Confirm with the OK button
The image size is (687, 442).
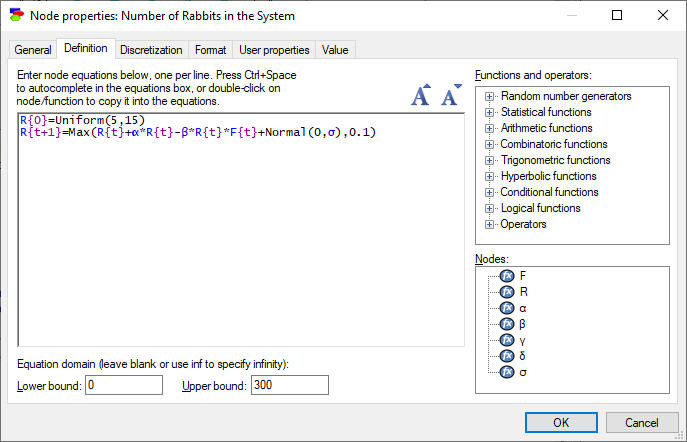(561, 422)
